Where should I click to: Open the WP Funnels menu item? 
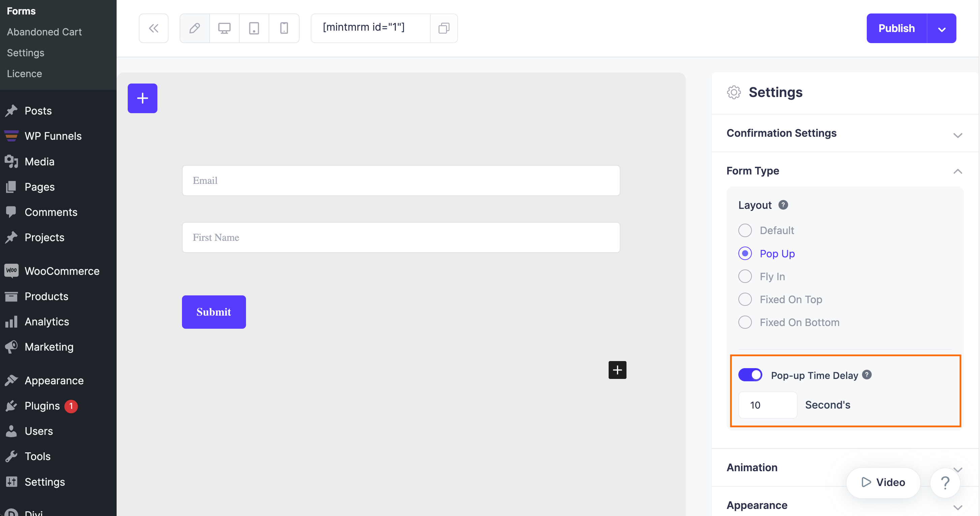coord(53,136)
